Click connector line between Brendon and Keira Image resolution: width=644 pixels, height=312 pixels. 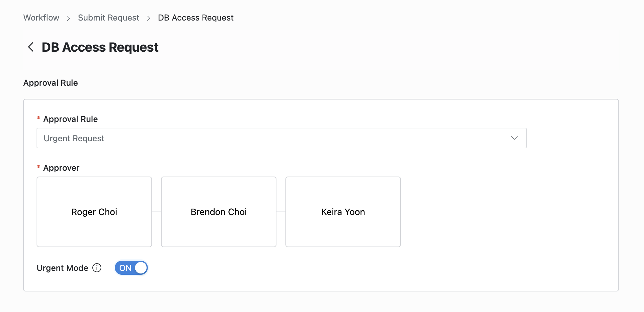[x=281, y=212]
